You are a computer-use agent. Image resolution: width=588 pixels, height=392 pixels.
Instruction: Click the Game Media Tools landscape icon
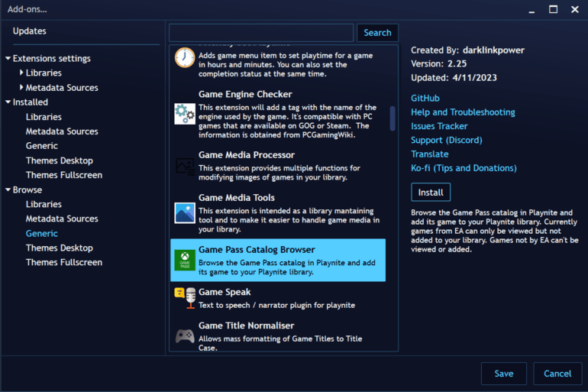coord(185,212)
